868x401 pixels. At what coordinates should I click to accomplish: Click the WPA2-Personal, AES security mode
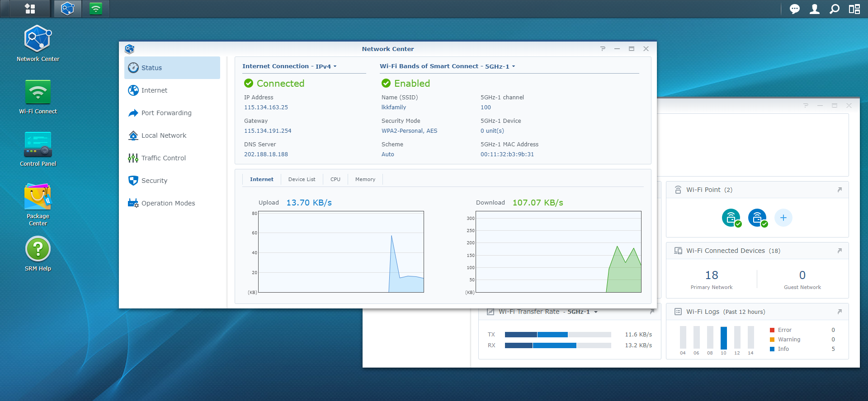[x=409, y=131]
